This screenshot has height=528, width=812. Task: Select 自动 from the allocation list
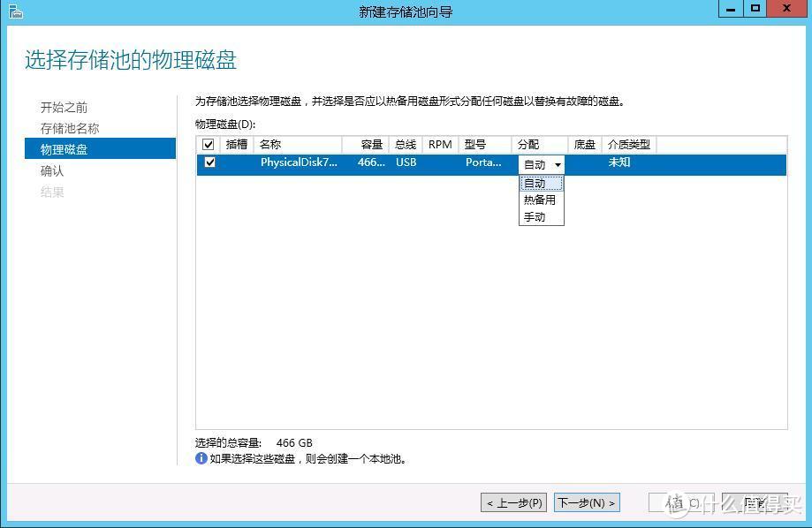coord(541,184)
